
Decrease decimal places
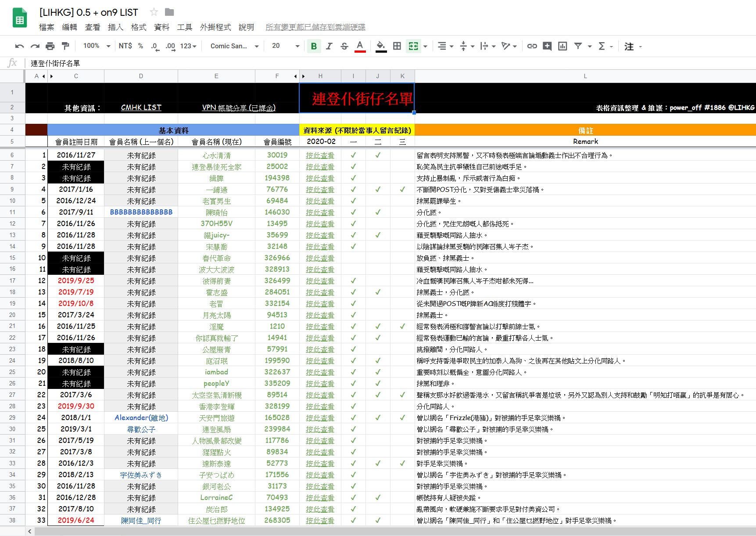[154, 46]
